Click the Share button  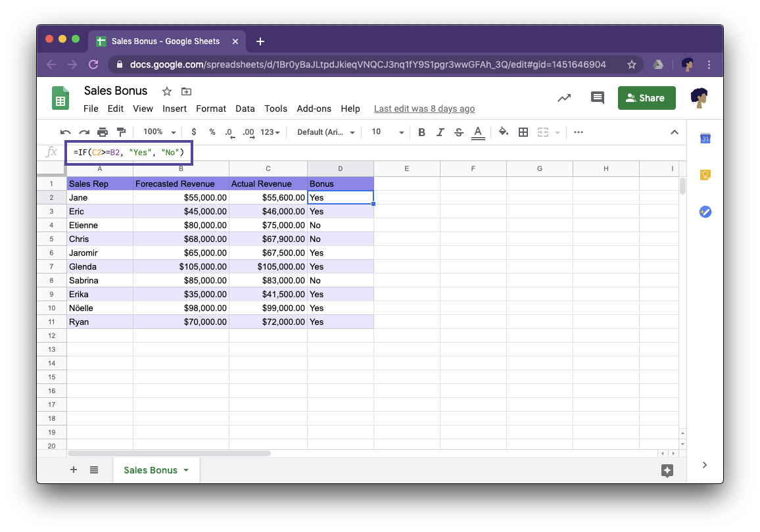(646, 97)
